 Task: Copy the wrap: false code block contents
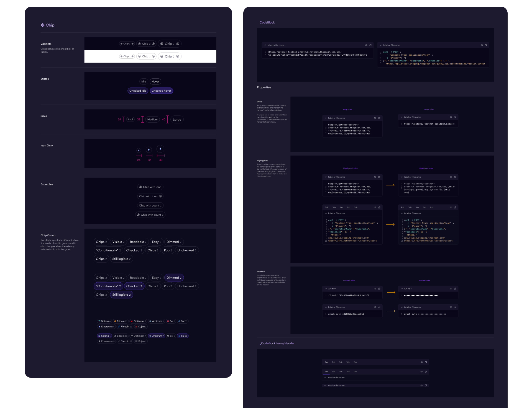coord(455,117)
